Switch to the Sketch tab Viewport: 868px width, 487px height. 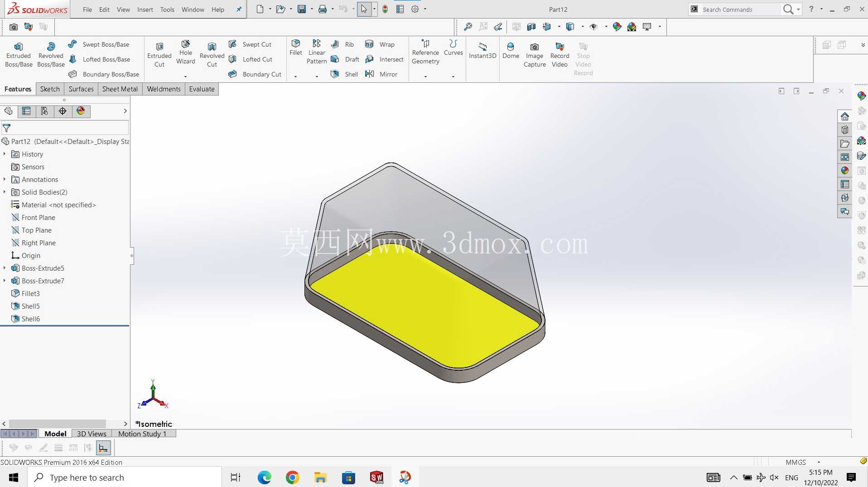pos(50,89)
